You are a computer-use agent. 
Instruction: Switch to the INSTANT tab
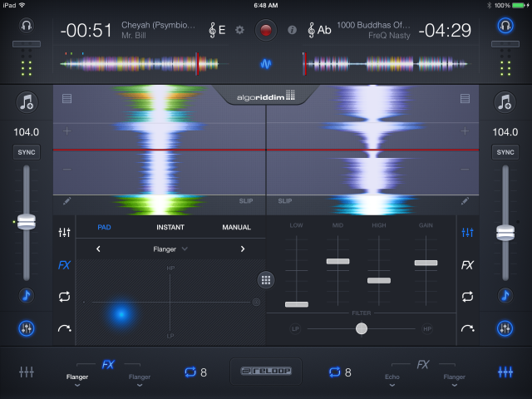tap(170, 227)
